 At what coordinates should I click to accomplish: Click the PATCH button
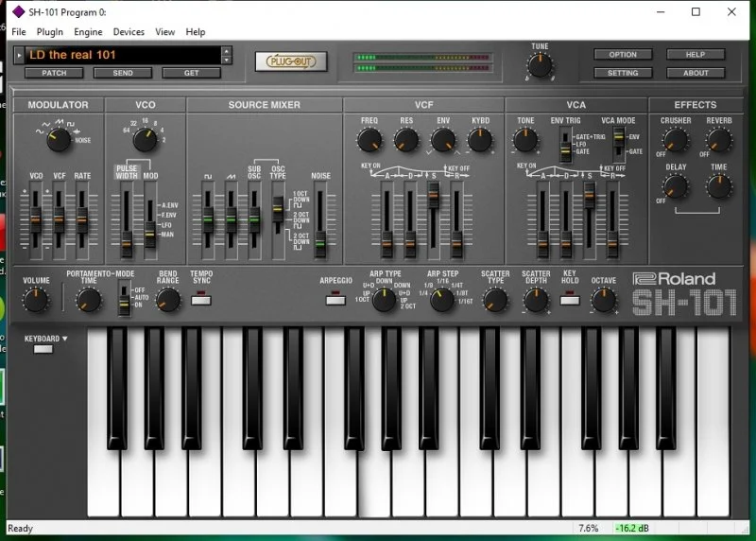click(x=54, y=73)
